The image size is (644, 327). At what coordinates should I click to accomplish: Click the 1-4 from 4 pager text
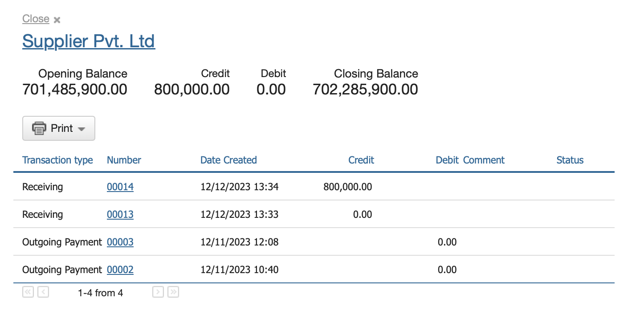[x=101, y=293]
